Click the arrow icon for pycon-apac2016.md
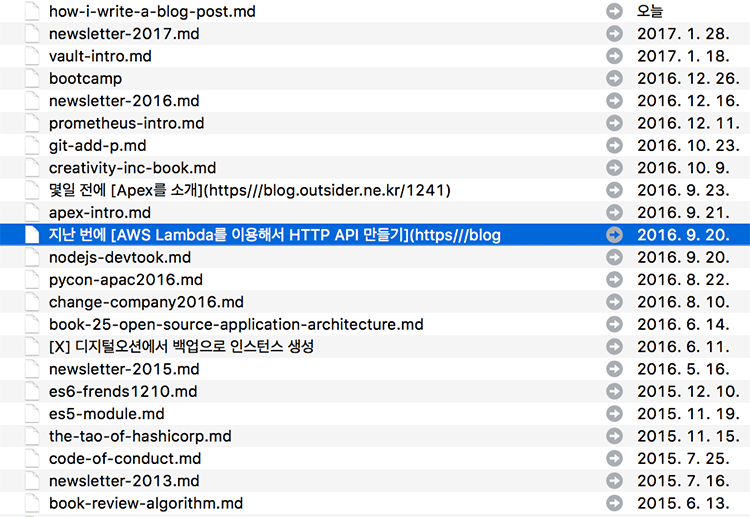750x517 pixels. [614, 279]
